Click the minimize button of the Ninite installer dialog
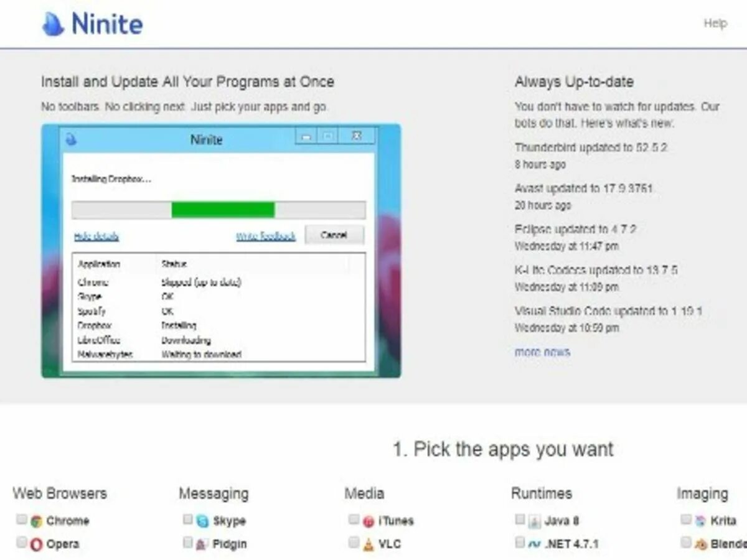747x560 pixels. (x=306, y=136)
